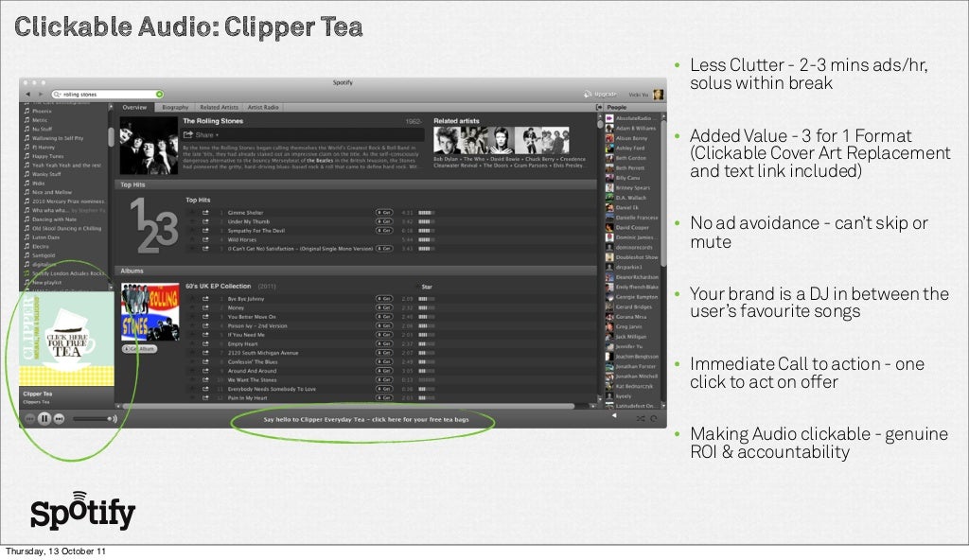The height and width of the screenshot is (560, 969).
Task: Click the Star column header
Action: [427, 287]
